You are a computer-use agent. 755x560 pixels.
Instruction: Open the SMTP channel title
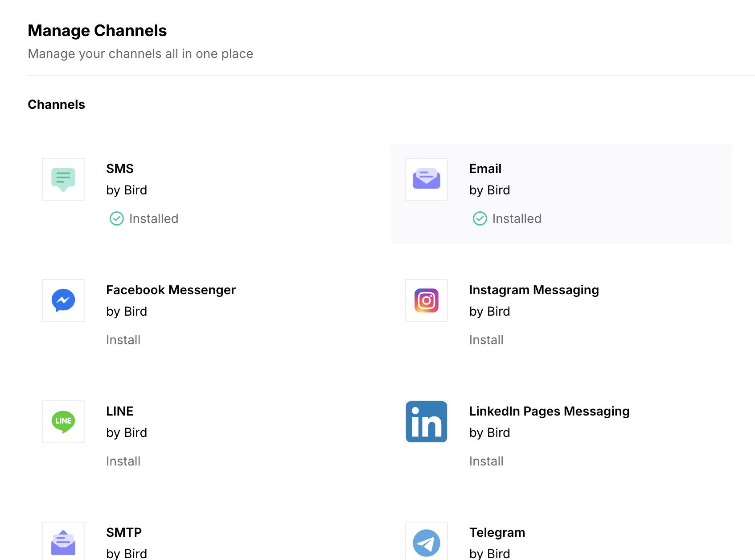coord(124,532)
